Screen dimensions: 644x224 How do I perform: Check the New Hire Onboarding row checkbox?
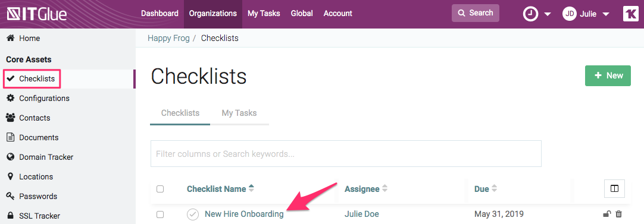point(160,214)
